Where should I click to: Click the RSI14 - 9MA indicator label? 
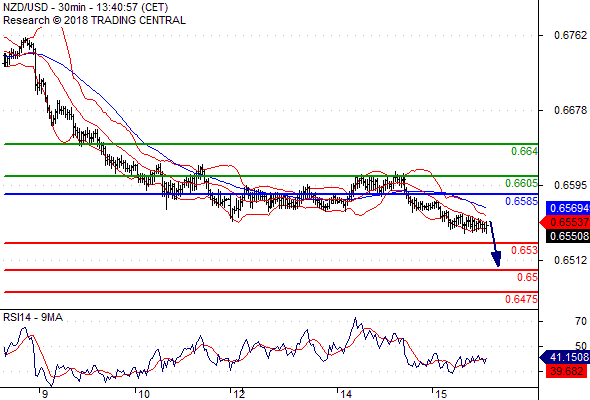click(x=33, y=318)
